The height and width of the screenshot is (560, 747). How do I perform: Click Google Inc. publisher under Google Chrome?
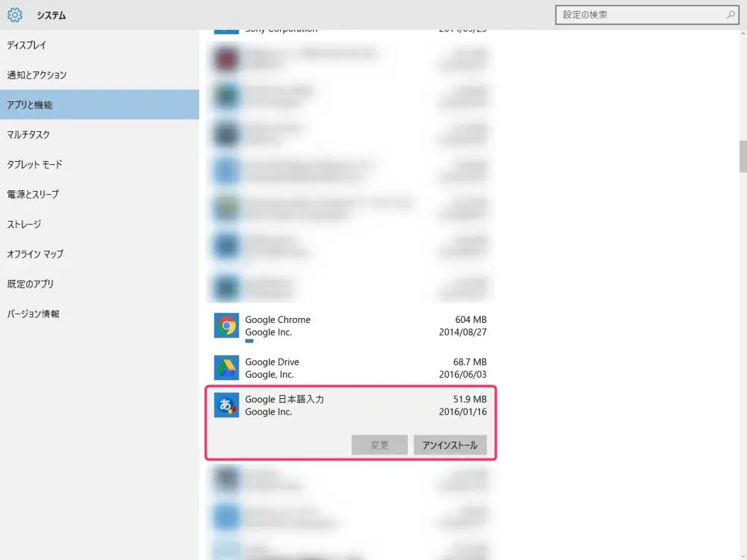268,332
